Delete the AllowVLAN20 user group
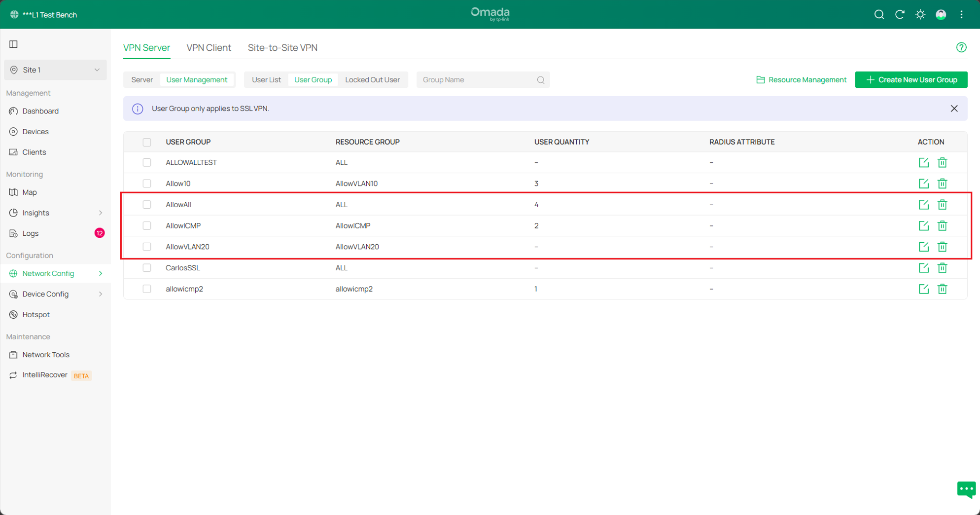This screenshot has height=515, width=980. tap(942, 247)
